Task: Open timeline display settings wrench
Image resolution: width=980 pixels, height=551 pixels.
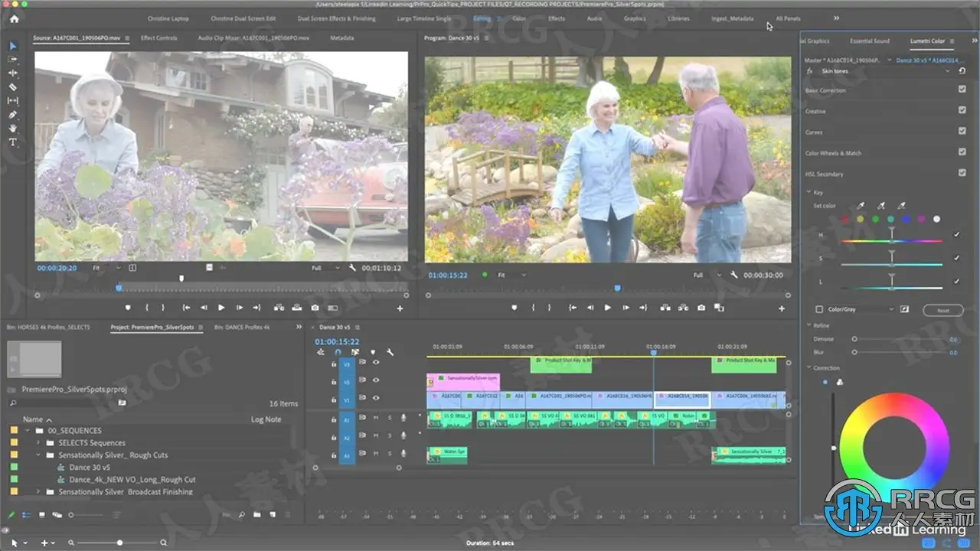Action: pos(390,352)
